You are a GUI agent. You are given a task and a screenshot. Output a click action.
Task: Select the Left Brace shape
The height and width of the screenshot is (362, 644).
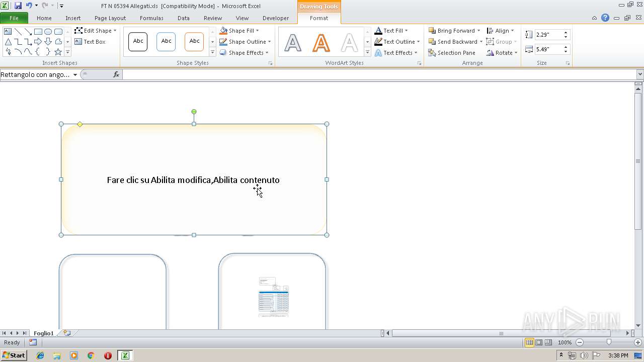click(x=38, y=52)
